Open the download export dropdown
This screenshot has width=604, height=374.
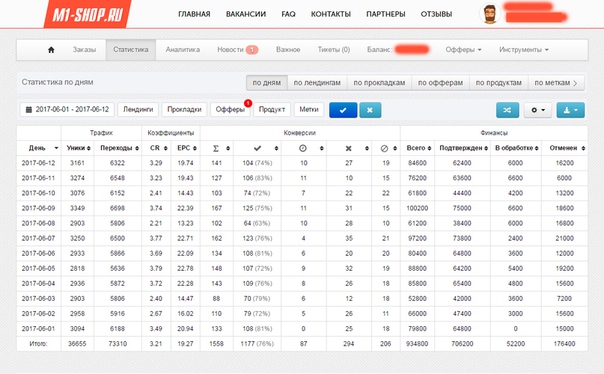point(570,110)
